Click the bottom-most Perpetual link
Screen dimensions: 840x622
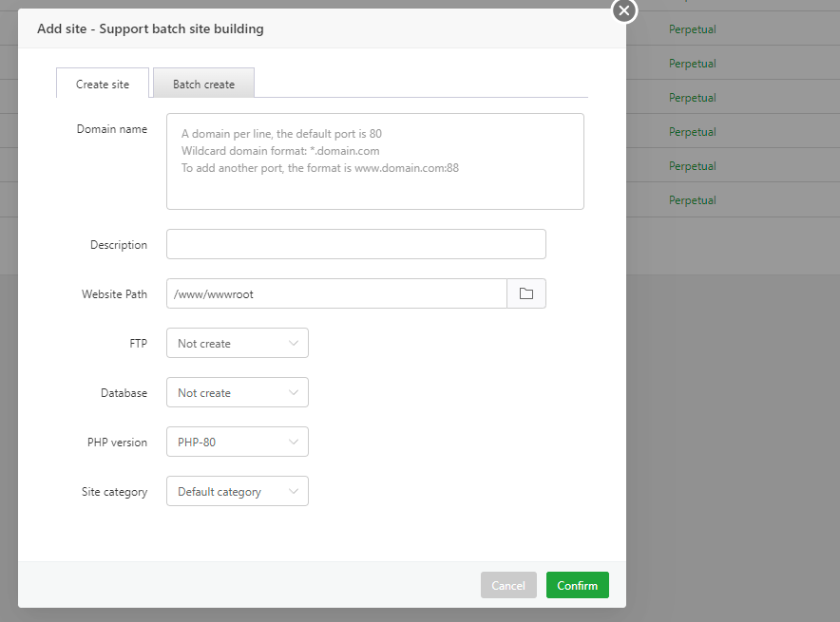[x=692, y=200]
